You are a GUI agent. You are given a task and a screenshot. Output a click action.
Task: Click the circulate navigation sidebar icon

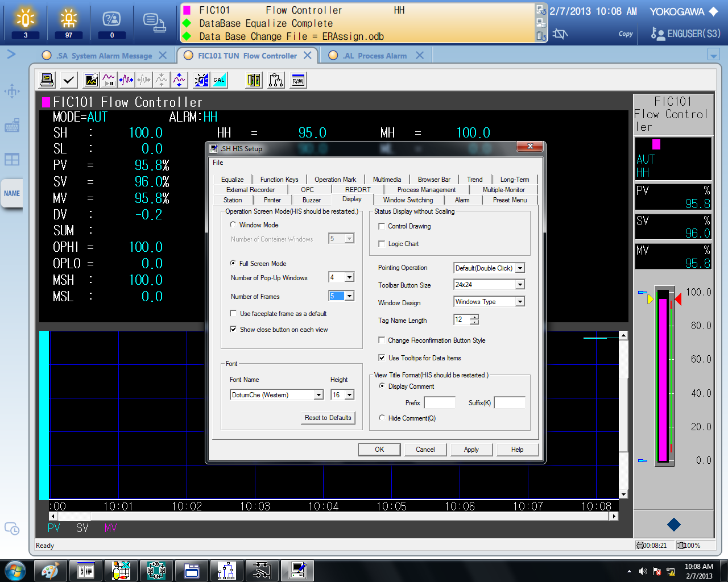tap(12, 91)
